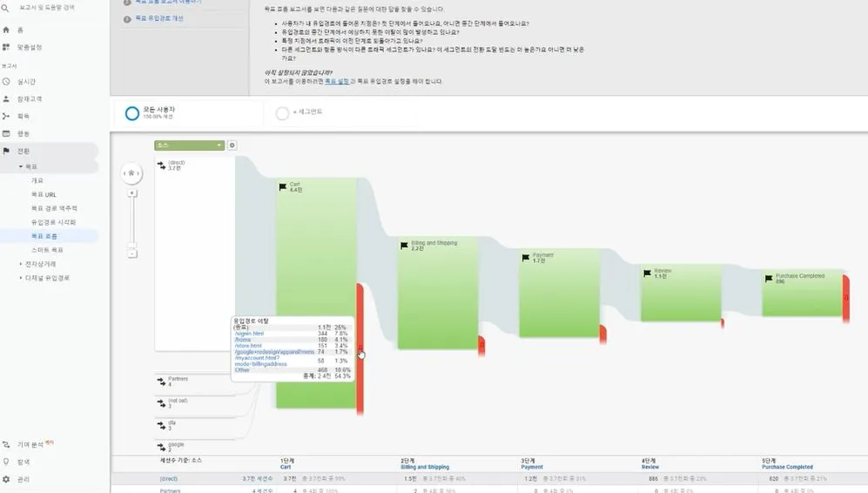The height and width of the screenshot is (493, 868).
Task: Expand the Ecommerce (전자상거래) section
Action: (x=21, y=264)
